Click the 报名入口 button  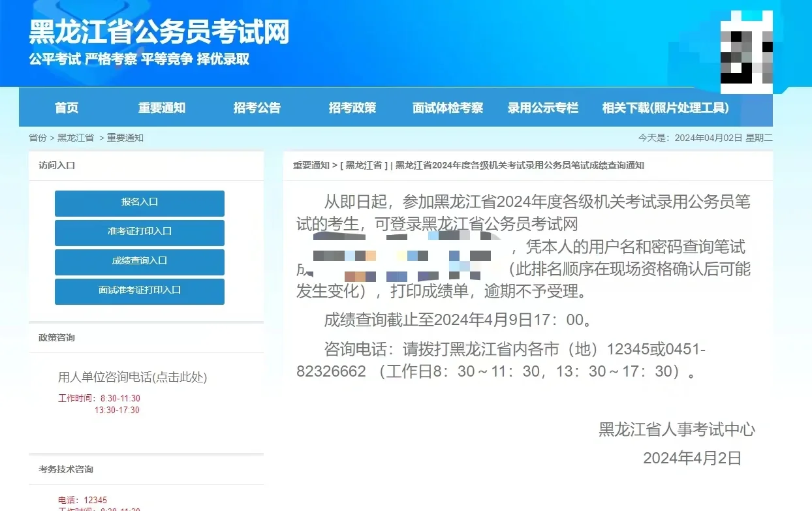tap(139, 203)
